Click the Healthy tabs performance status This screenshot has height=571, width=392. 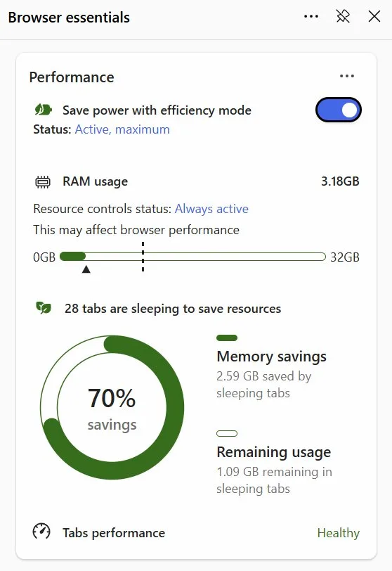pos(338,533)
